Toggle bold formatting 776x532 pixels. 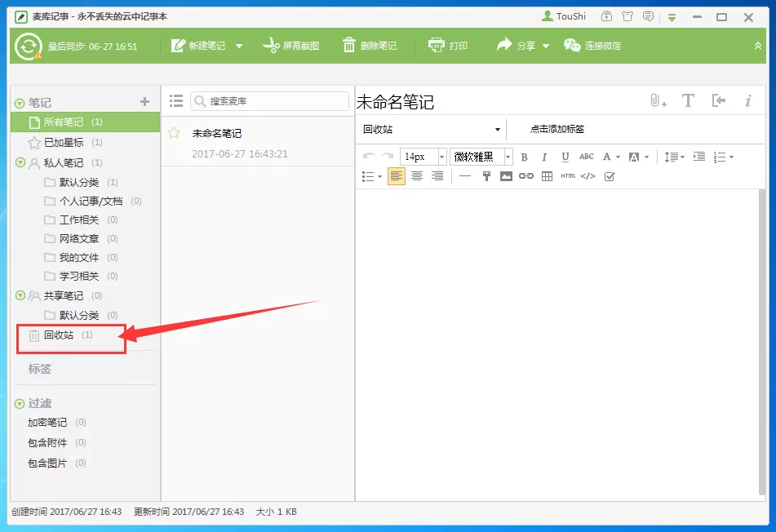(524, 157)
